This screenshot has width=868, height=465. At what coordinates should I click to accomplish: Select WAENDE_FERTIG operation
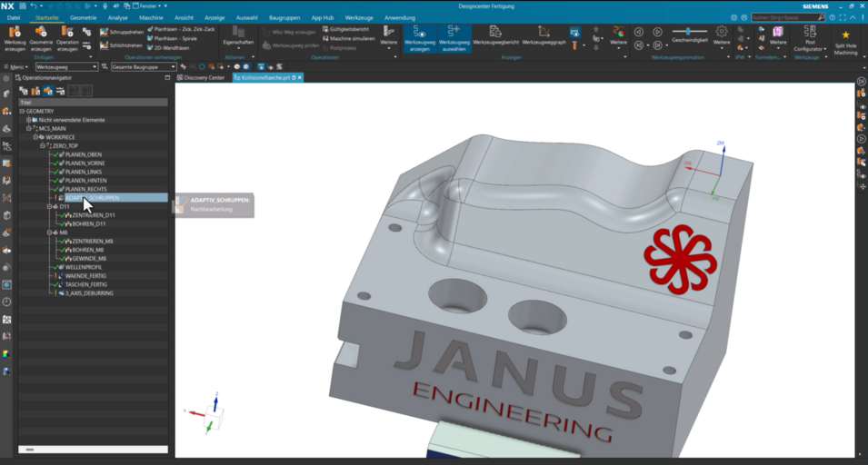(85, 276)
